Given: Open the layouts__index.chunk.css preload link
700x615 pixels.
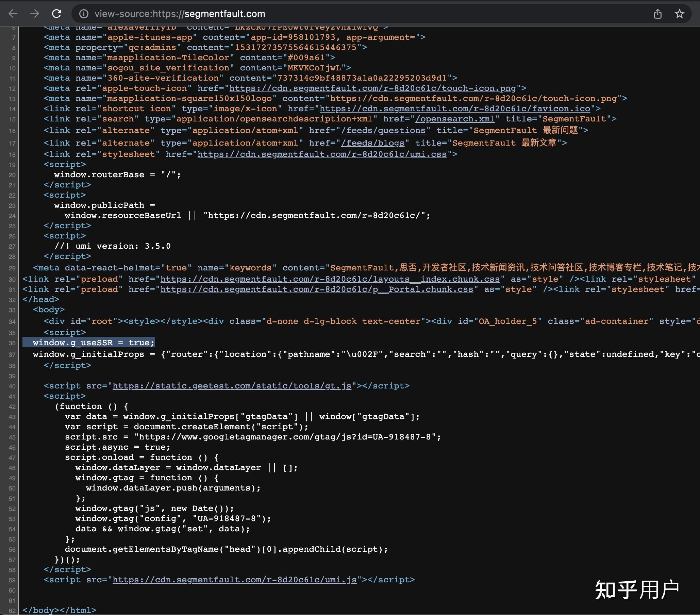Looking at the screenshot, I should (330, 279).
